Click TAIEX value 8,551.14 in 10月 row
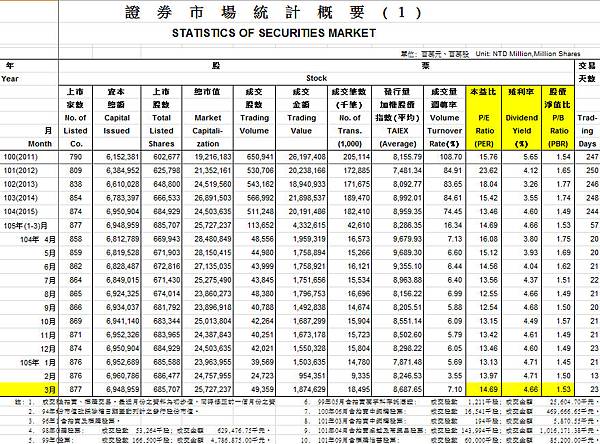Image resolution: width=600 pixels, height=444 pixels. tap(407, 321)
